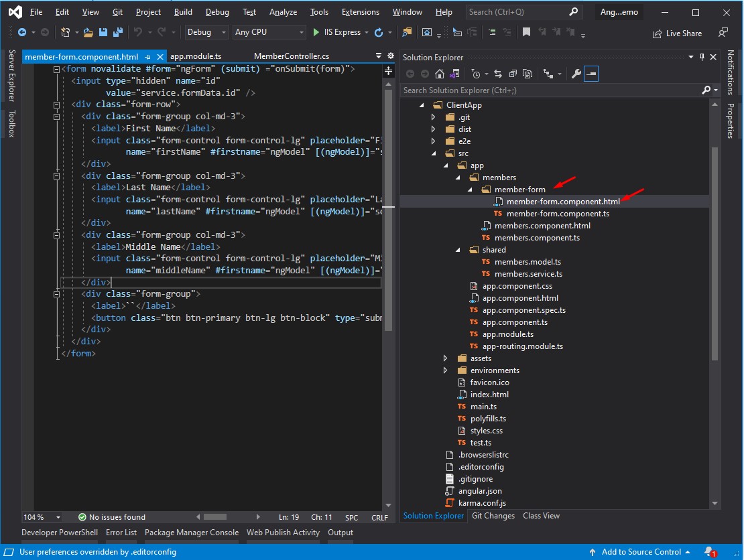Click the Home icon in Solution Explorer
Viewport: 744px width, 560px height.
click(439, 74)
